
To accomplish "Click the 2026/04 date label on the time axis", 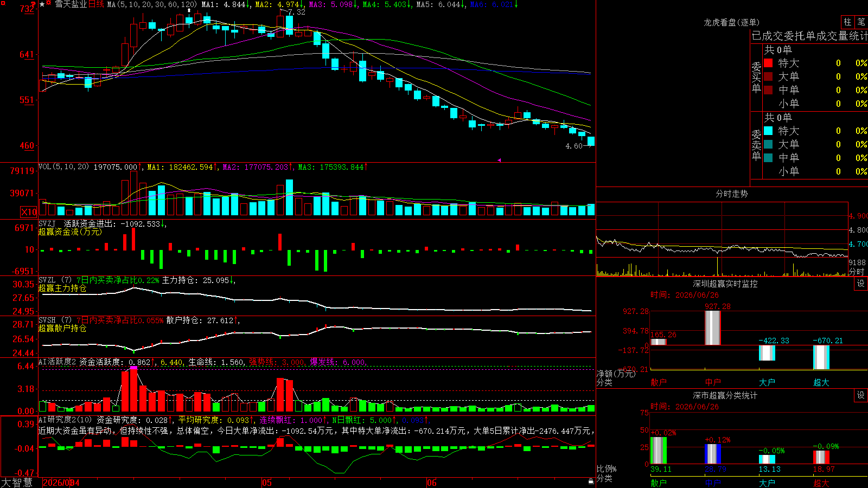I will tap(61, 483).
